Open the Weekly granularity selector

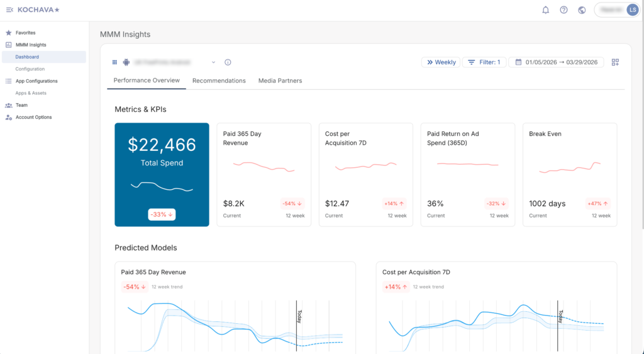point(440,62)
